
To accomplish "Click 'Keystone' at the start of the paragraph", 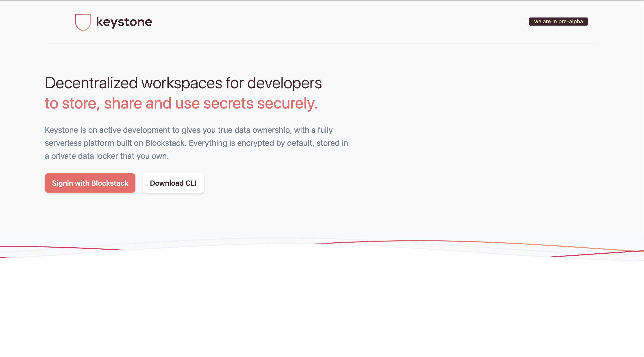I will (61, 130).
